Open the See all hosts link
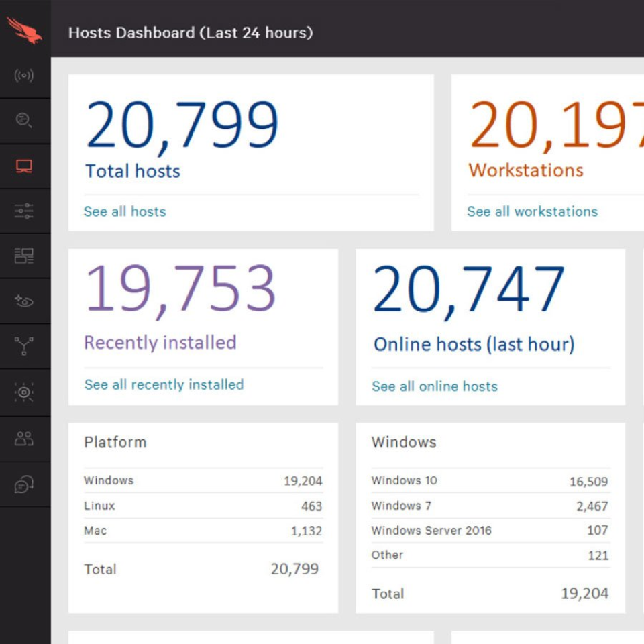The height and width of the screenshot is (644, 644). tap(125, 211)
